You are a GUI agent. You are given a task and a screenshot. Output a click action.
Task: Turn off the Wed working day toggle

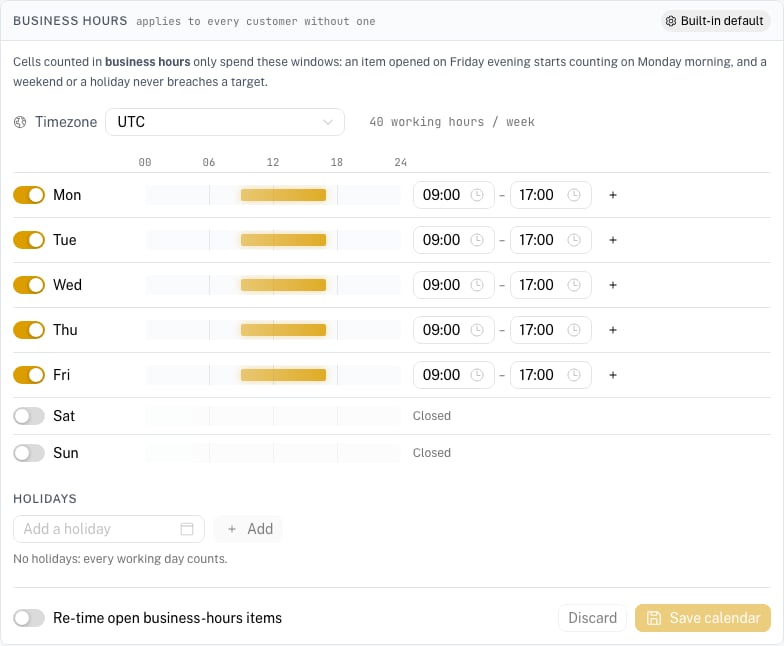pos(29,285)
